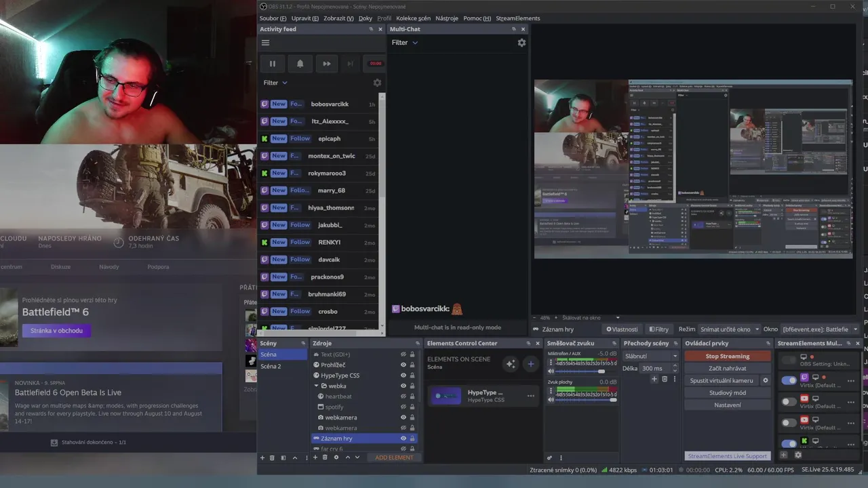Move selected source up
868x488 pixels.
348,457
